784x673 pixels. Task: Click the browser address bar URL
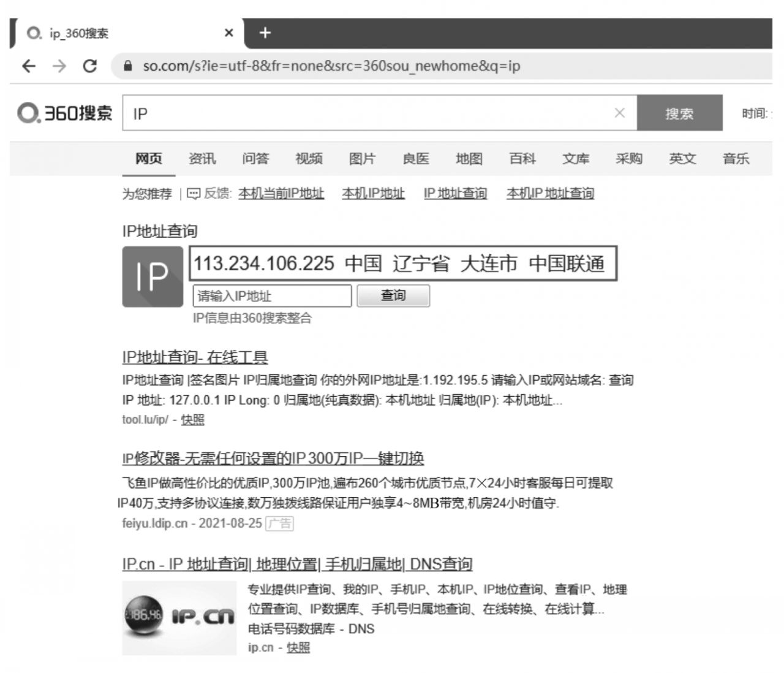click(331, 66)
